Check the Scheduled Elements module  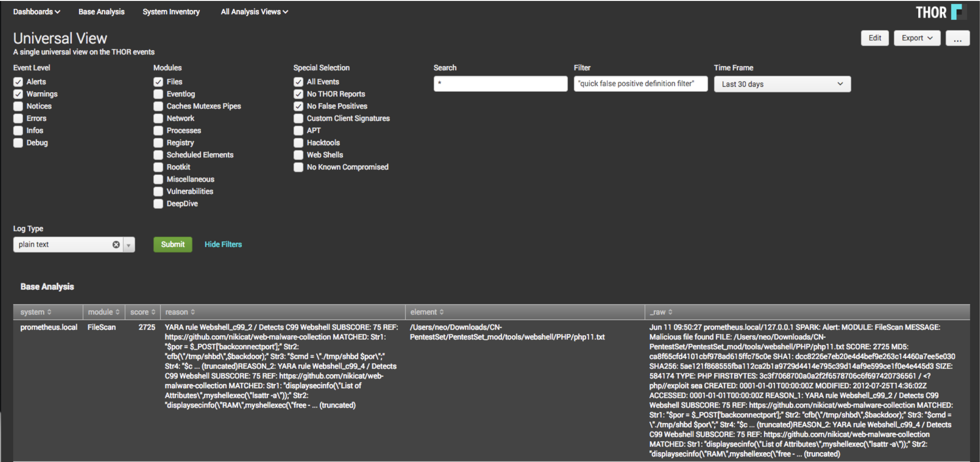[x=158, y=155]
